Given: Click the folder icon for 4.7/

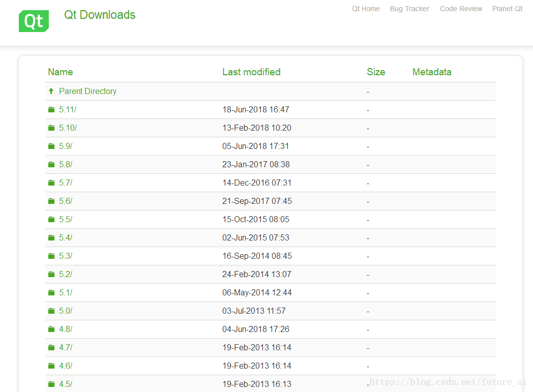Looking at the screenshot, I should (x=51, y=347).
